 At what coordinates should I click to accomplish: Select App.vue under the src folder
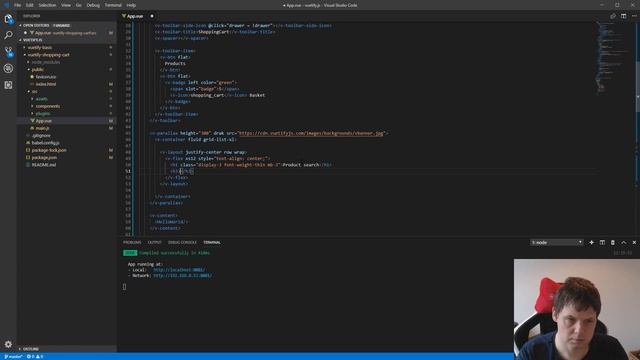coord(43,121)
